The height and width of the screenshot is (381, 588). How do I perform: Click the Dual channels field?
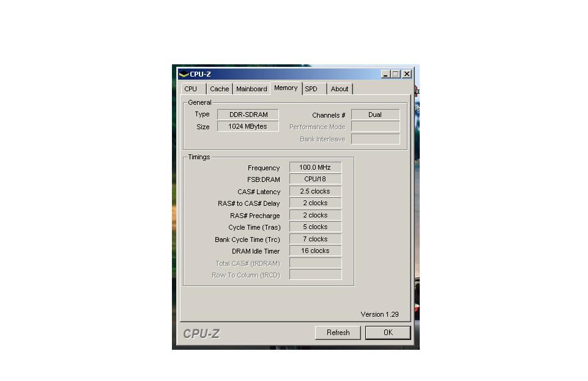[375, 115]
